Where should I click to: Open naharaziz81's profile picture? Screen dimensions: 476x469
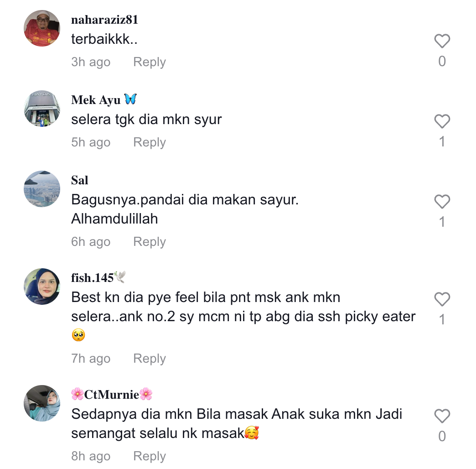[42, 28]
